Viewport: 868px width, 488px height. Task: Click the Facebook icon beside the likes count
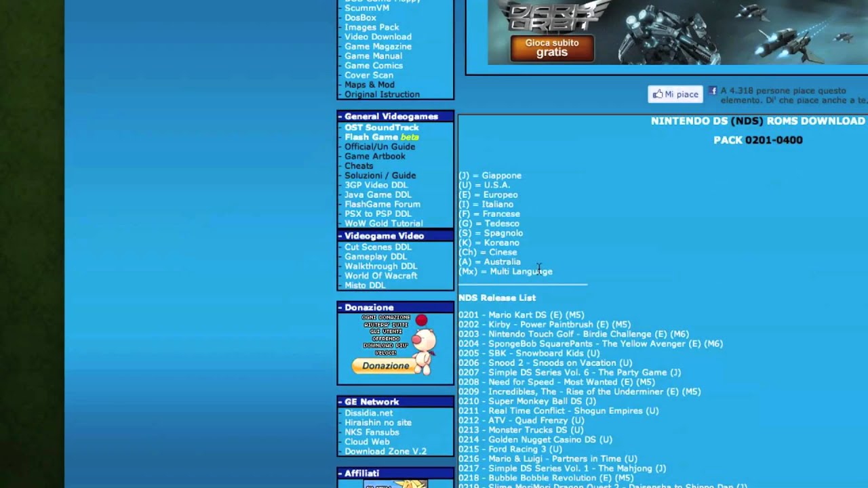coord(713,90)
